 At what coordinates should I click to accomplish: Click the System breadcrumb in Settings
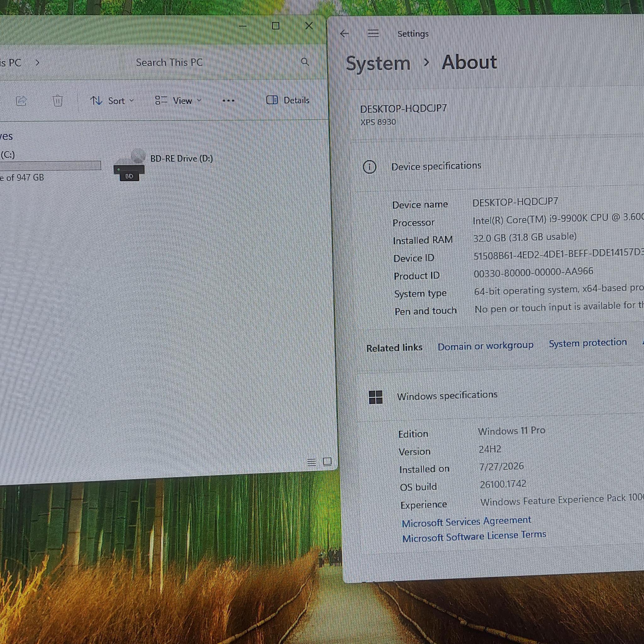tap(378, 63)
